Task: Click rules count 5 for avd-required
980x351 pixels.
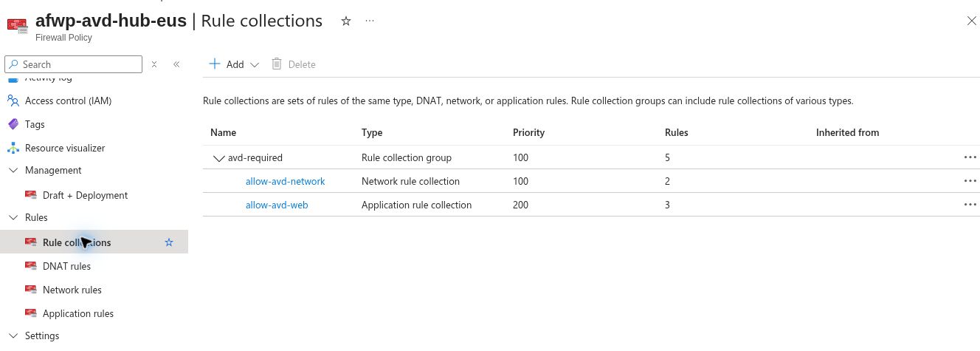Action: [x=667, y=157]
